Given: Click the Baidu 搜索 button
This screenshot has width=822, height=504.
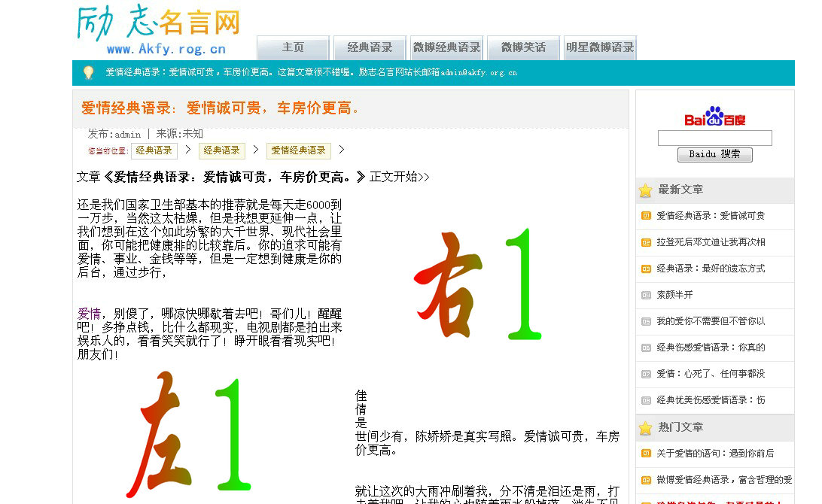Looking at the screenshot, I should point(714,154).
